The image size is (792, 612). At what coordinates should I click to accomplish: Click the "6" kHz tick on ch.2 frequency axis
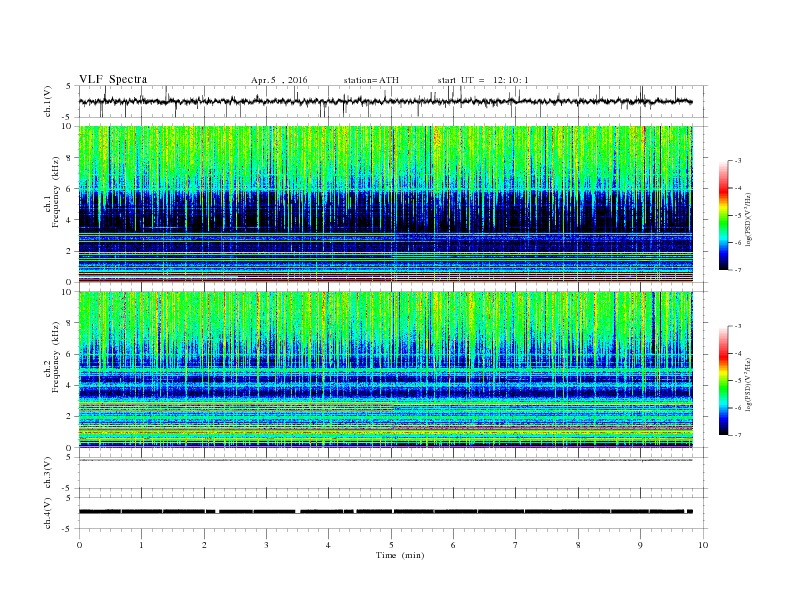pyautogui.click(x=69, y=354)
